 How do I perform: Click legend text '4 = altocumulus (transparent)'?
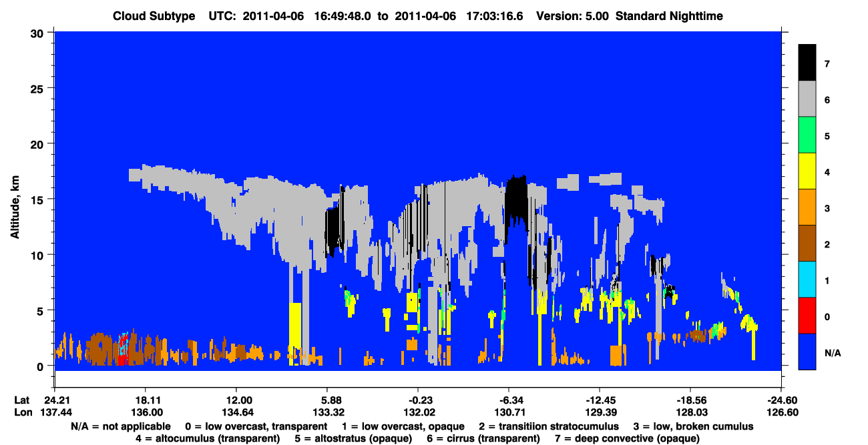[208, 439]
